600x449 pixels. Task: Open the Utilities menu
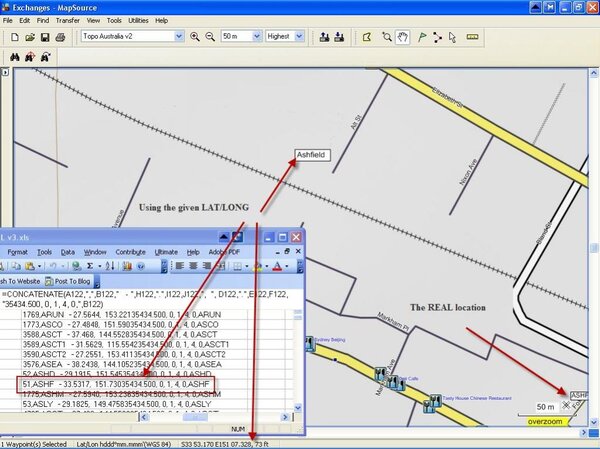point(140,20)
